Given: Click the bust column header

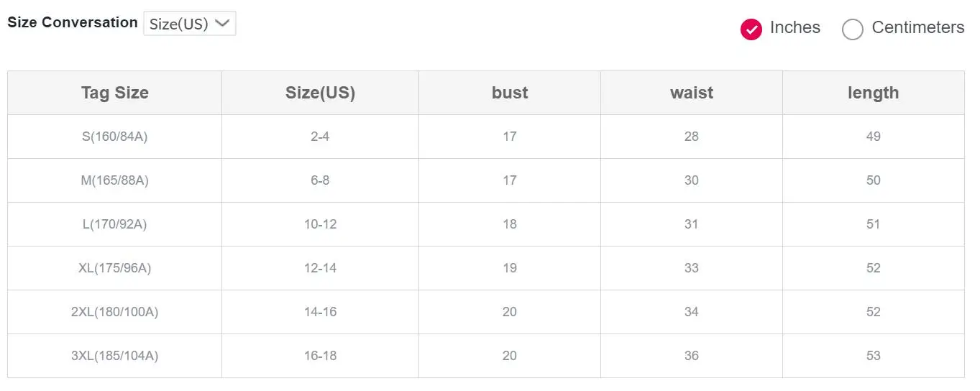Looking at the screenshot, I should [510, 93].
